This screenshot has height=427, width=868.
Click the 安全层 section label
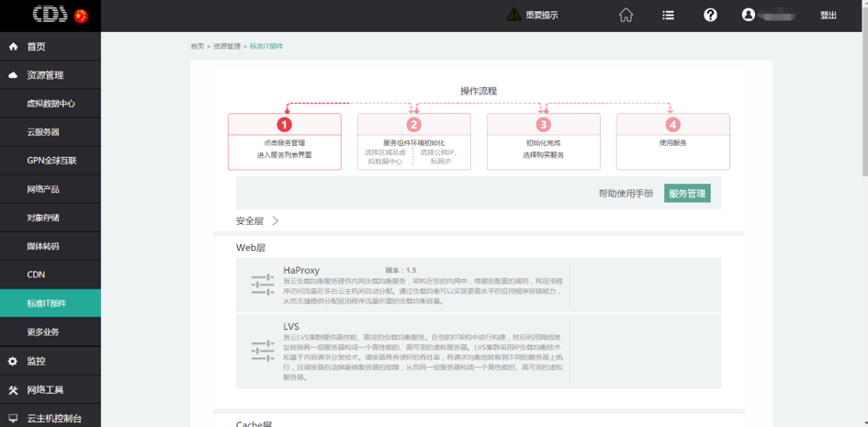250,220
